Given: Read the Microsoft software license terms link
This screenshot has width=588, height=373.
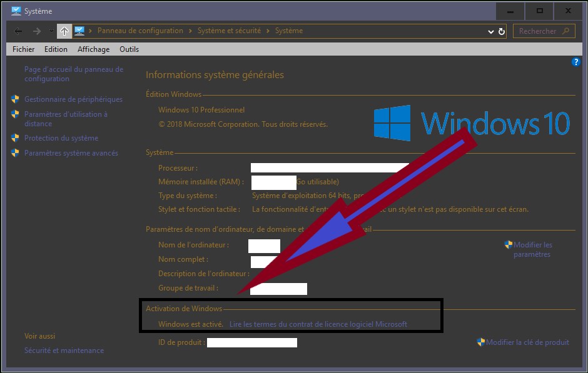Looking at the screenshot, I should (318, 324).
